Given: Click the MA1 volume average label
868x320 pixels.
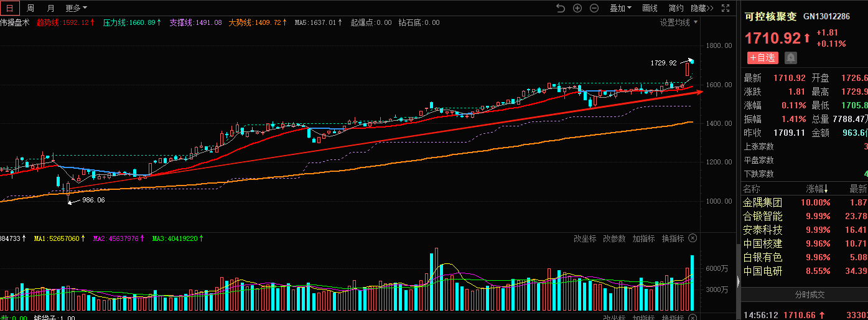Looking at the screenshot, I should (x=60, y=238).
